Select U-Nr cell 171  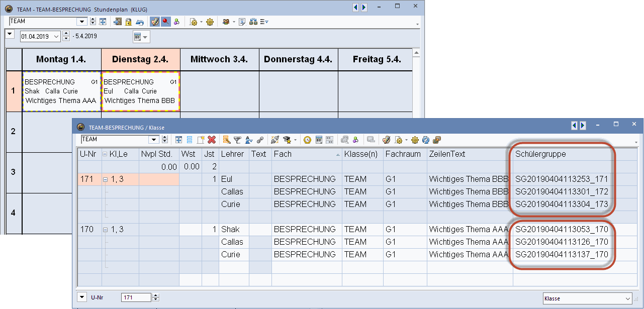tap(89, 179)
